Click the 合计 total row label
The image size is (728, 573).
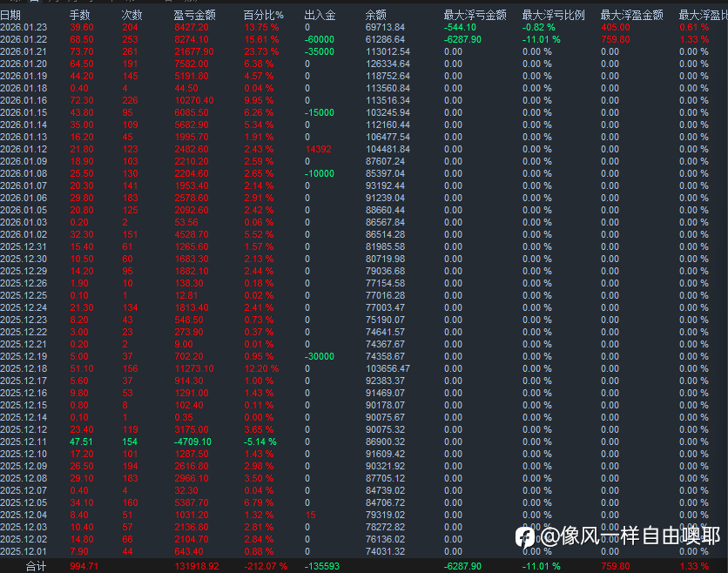(36, 567)
